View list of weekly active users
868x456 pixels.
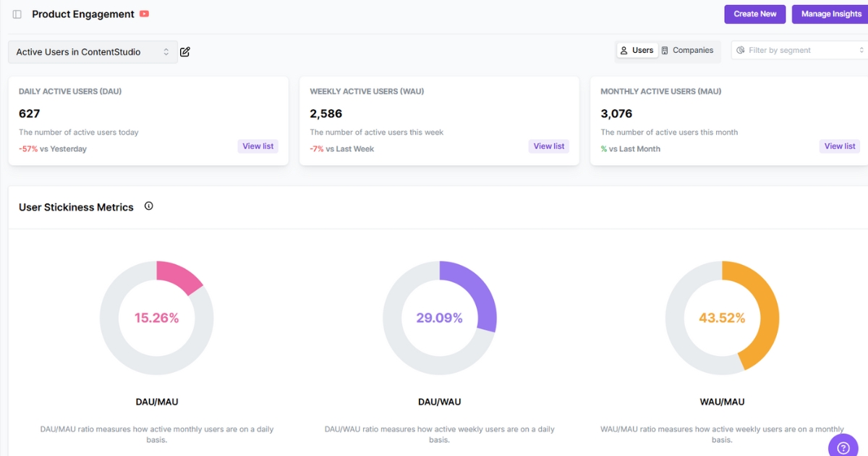click(549, 146)
